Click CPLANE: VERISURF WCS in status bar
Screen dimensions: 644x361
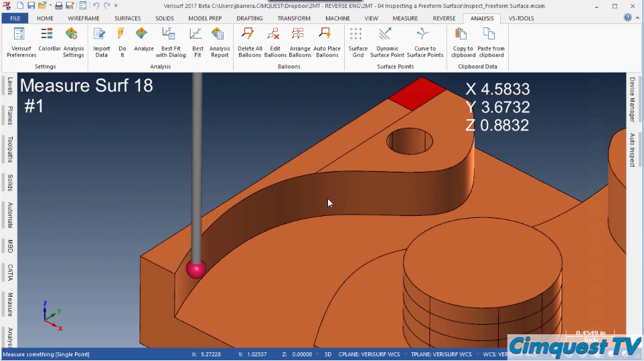click(x=369, y=354)
